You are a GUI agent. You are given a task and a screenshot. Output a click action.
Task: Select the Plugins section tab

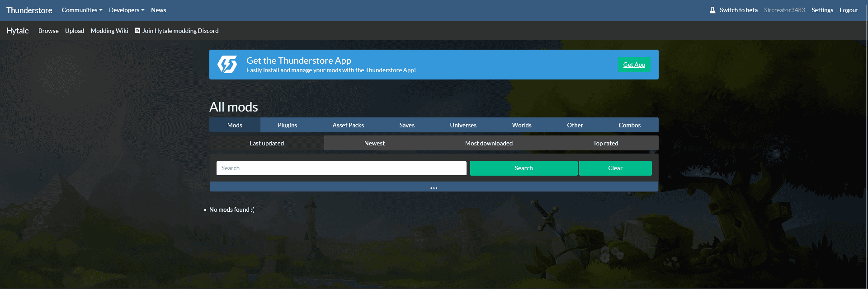tap(288, 125)
